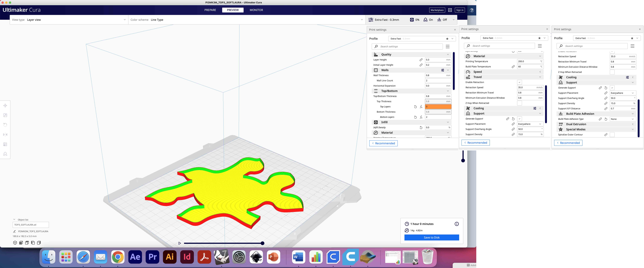This screenshot has height=268, width=644.
Task: Select the Support Blocker tool
Action: (x=5, y=154)
